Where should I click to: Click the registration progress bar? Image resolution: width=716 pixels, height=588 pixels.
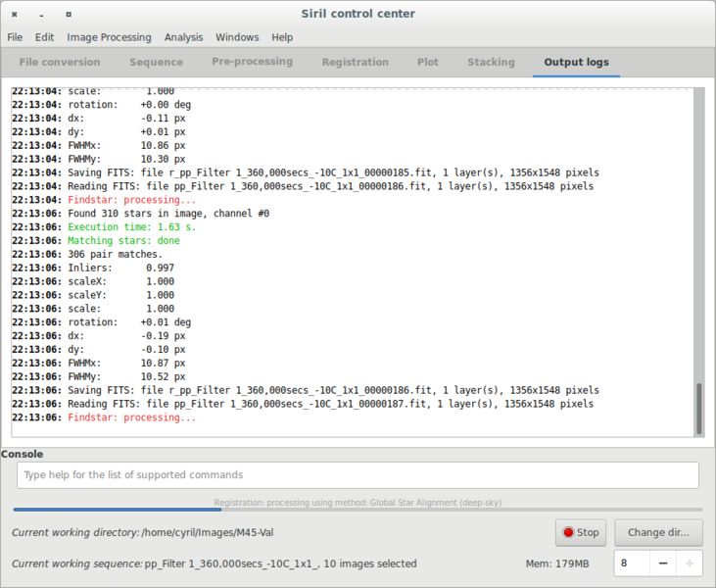coord(358,510)
